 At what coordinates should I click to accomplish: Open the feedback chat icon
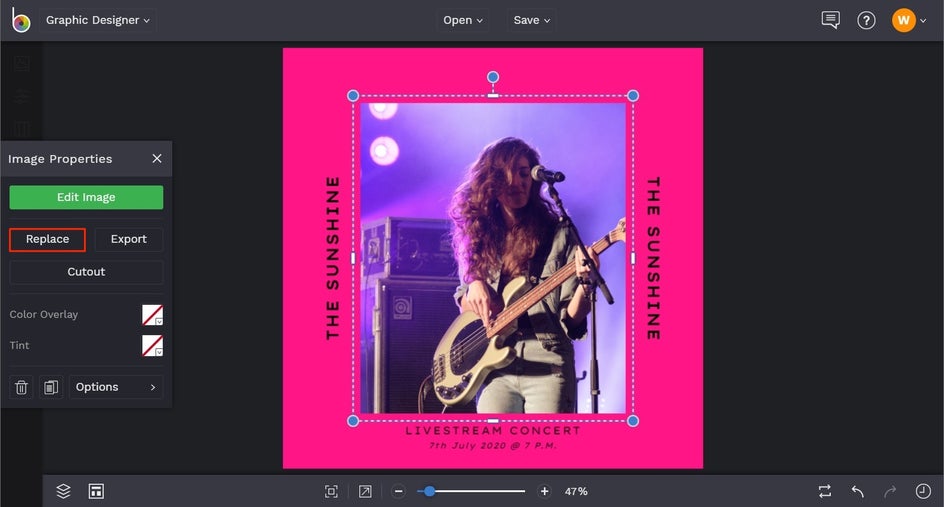pos(830,20)
